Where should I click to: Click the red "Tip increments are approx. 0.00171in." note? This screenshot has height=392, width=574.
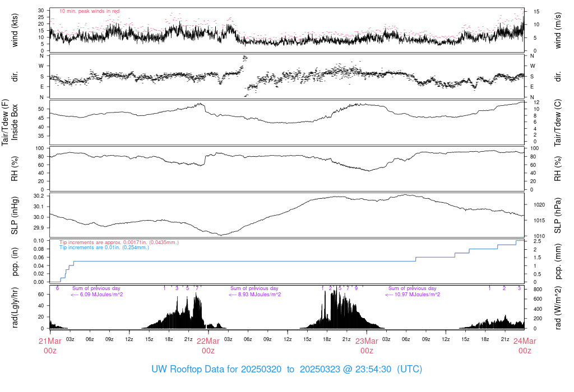[119, 242]
